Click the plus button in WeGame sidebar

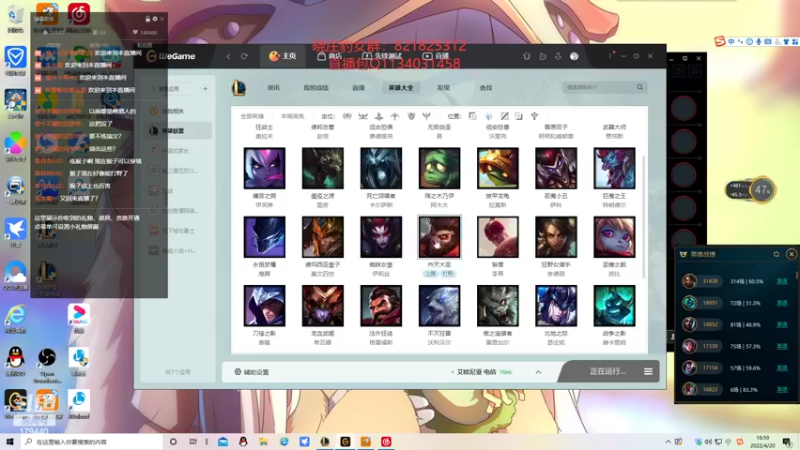point(205,89)
